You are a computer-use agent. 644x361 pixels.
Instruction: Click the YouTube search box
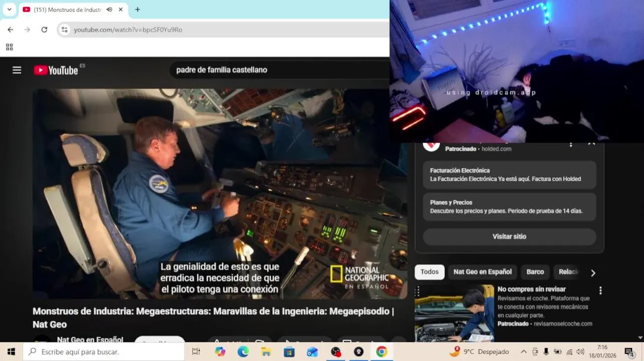pos(278,70)
